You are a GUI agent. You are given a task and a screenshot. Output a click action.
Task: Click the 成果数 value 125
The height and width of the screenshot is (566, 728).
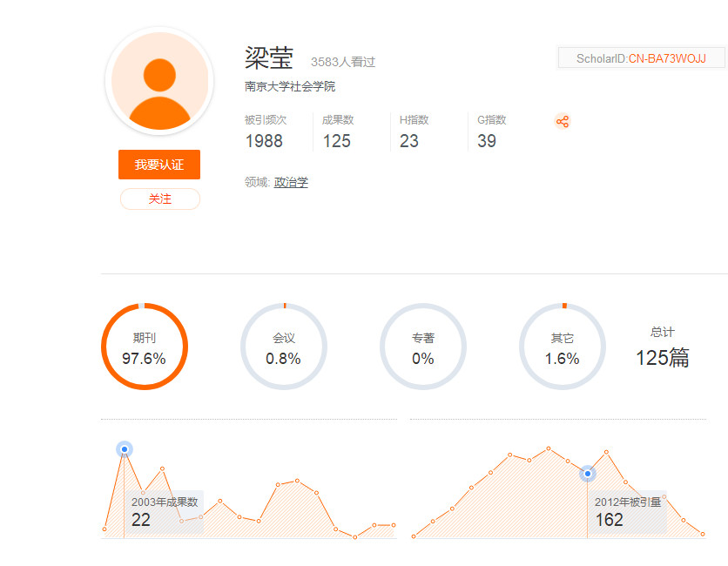[336, 141]
